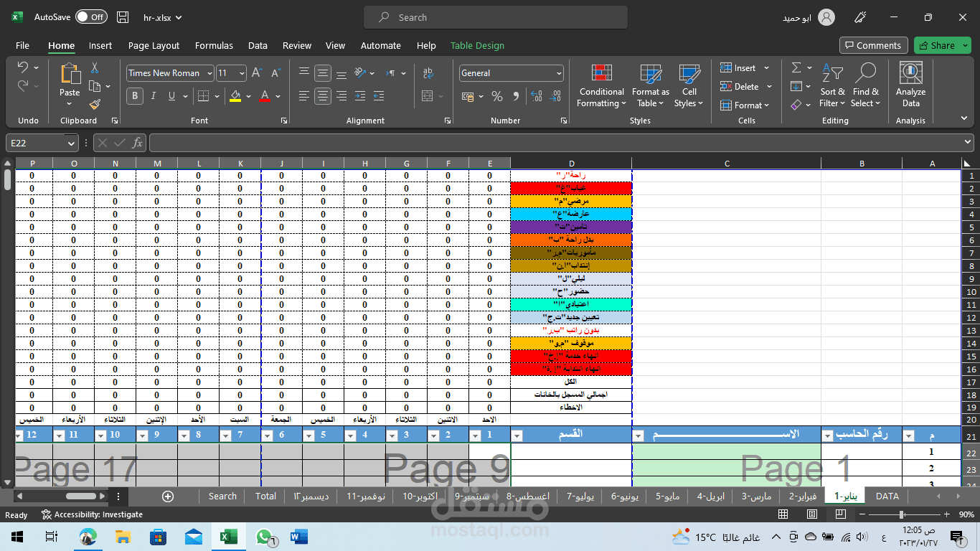This screenshot has height=551, width=980.
Task: Click the zoom slider handle
Action: click(901, 514)
